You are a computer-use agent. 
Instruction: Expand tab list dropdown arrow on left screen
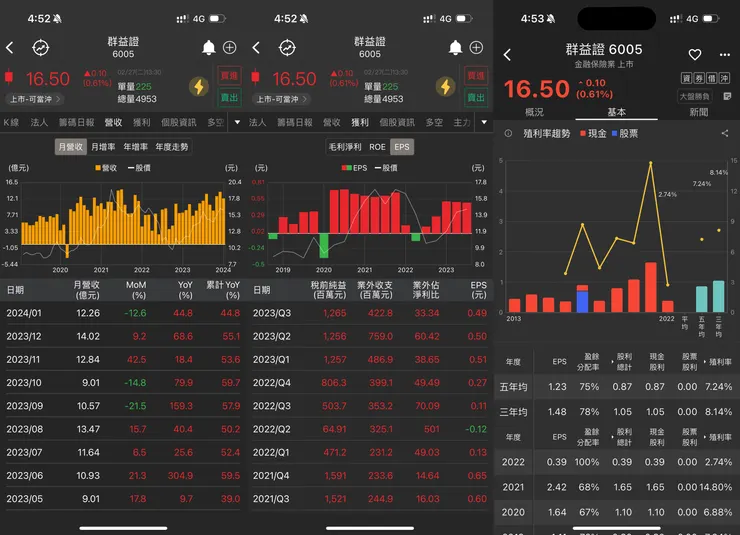[x=237, y=122]
